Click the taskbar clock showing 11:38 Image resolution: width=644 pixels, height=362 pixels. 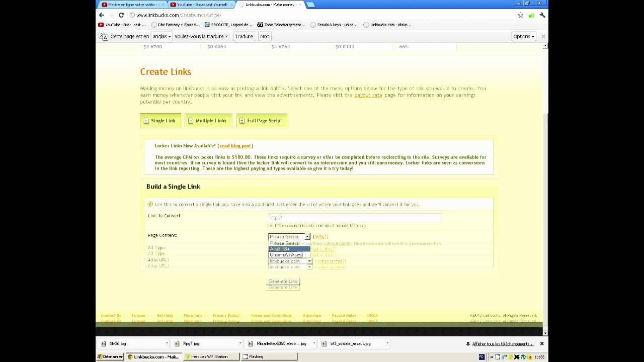(x=539, y=357)
